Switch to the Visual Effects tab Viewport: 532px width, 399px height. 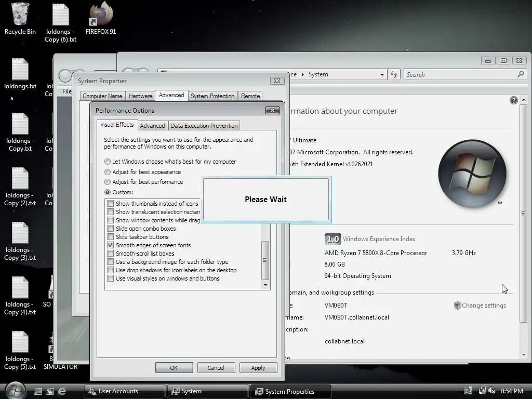point(117,125)
